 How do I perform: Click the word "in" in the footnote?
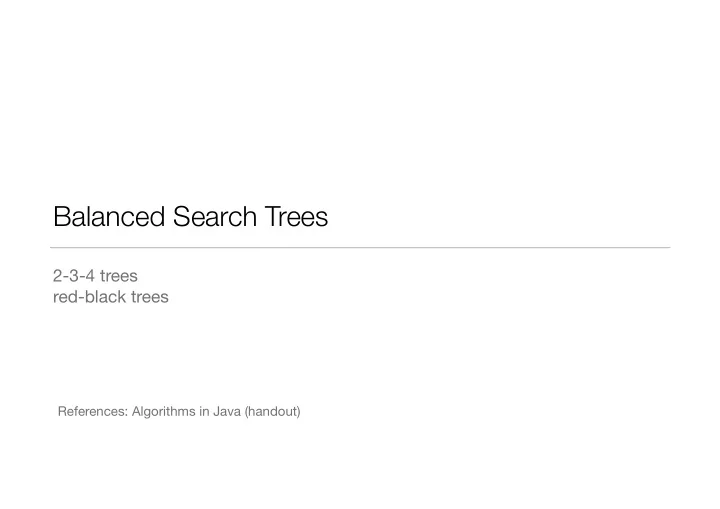point(204,412)
